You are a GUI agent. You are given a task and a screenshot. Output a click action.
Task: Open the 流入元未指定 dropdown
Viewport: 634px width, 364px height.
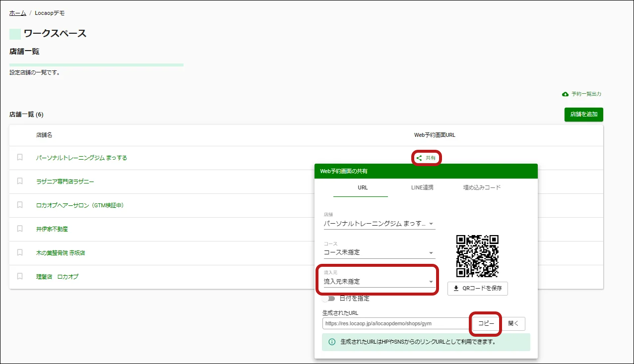coord(379,282)
